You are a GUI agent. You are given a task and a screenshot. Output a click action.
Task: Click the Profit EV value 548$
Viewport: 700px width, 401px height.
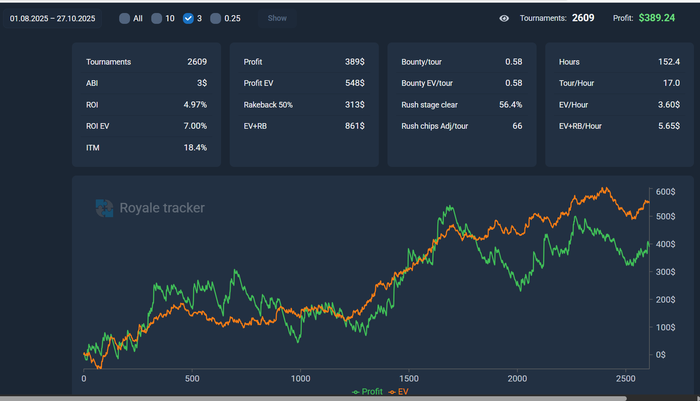(x=354, y=83)
